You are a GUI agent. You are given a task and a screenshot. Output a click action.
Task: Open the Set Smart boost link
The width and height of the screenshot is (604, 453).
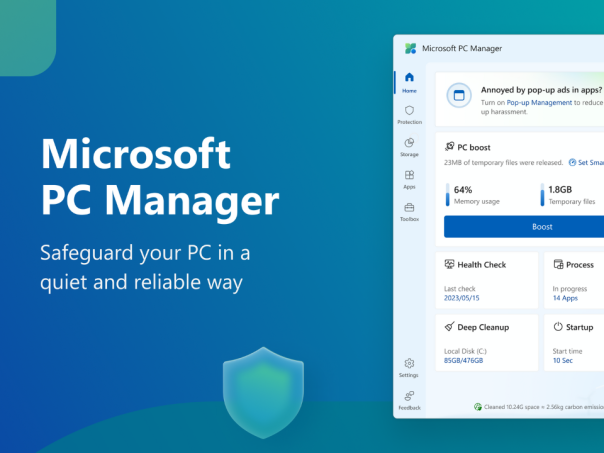pos(586,162)
